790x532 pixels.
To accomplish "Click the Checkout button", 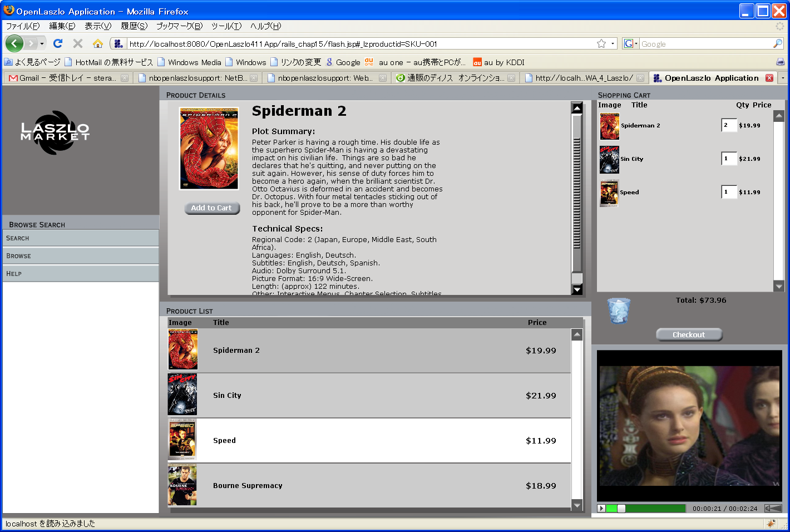I will pyautogui.click(x=689, y=334).
